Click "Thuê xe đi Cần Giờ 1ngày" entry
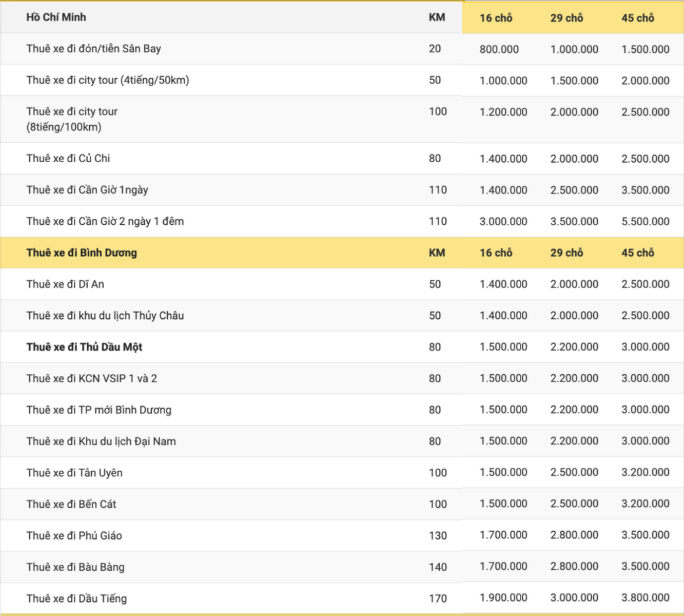Screen dimensions: 684x616 click(x=87, y=190)
